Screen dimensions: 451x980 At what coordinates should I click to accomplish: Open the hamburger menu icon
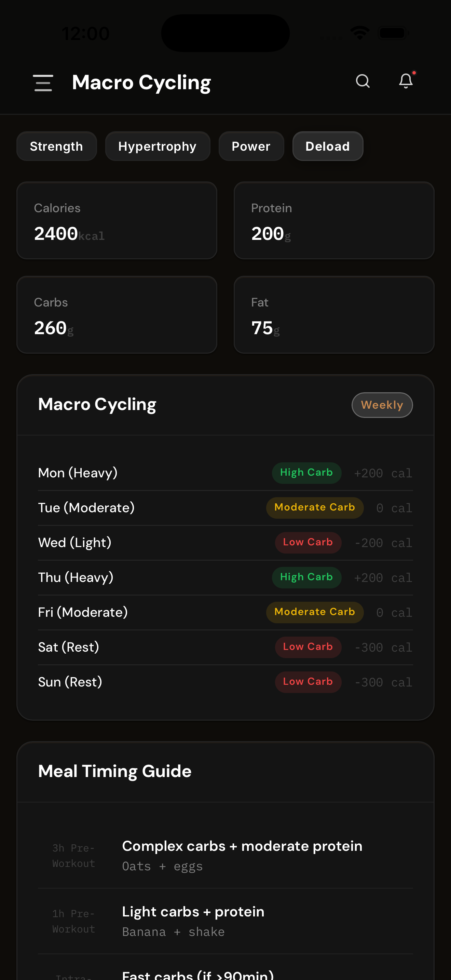click(43, 83)
